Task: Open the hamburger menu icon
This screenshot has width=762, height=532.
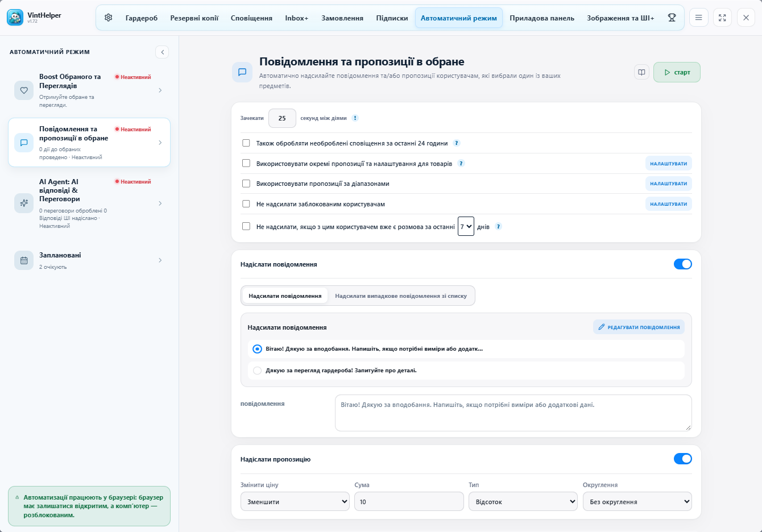Action: coord(699,18)
